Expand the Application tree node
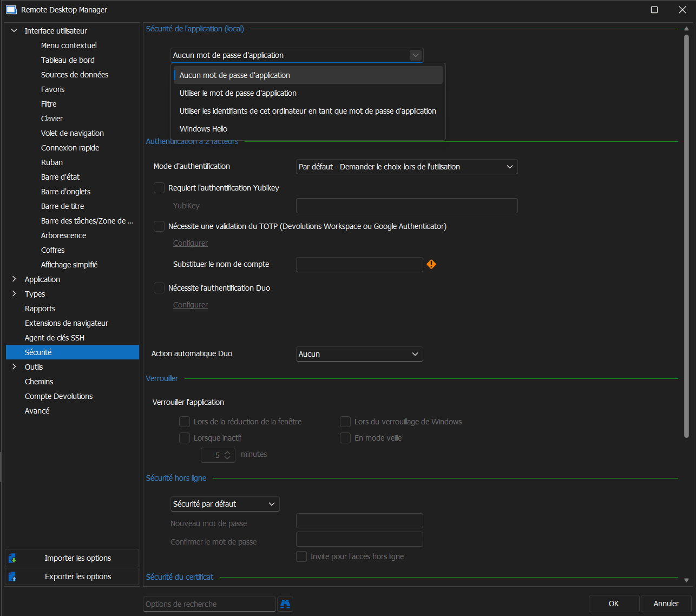The image size is (696, 616). [x=14, y=279]
